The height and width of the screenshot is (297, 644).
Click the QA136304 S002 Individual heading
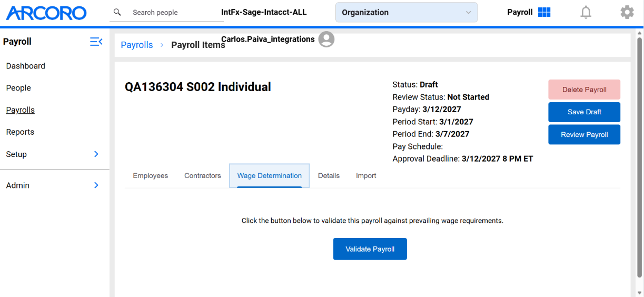(x=198, y=87)
